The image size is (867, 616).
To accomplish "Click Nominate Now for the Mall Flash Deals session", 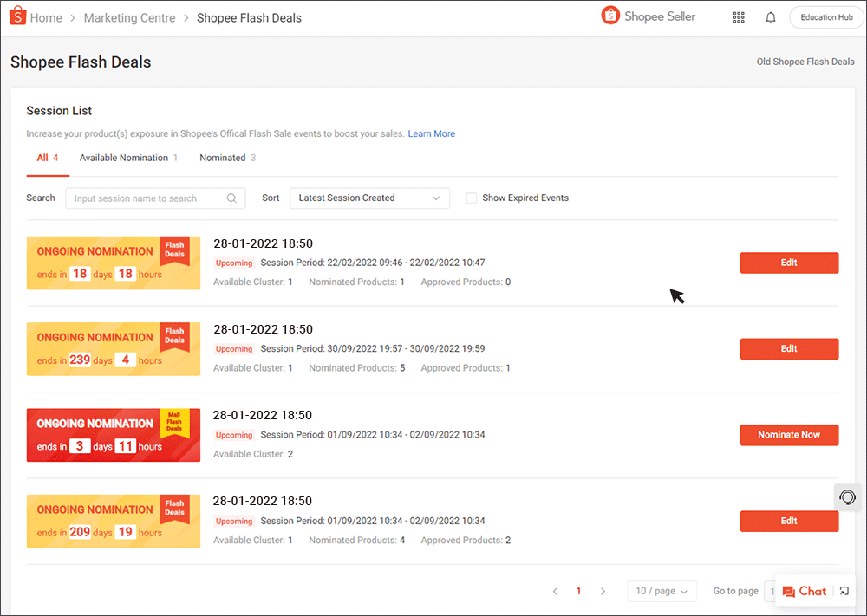I will click(x=789, y=435).
